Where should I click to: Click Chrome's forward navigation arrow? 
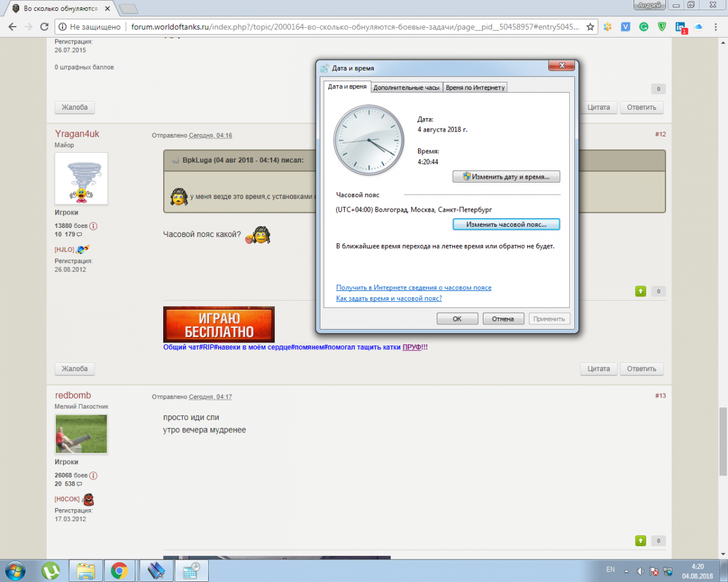tap(28, 27)
